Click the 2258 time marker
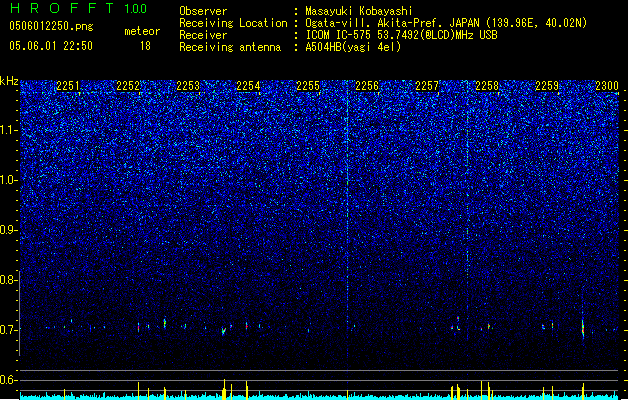Screen dimensions: 629x400 pyautogui.click(x=487, y=86)
